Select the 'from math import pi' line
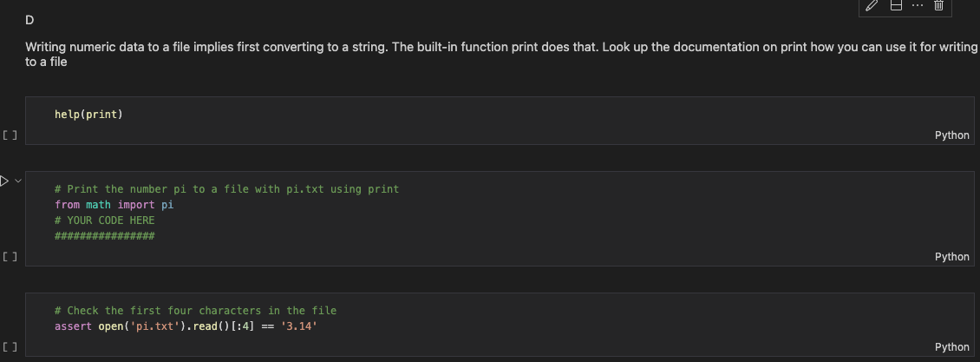The image size is (980, 362). pyautogui.click(x=114, y=205)
